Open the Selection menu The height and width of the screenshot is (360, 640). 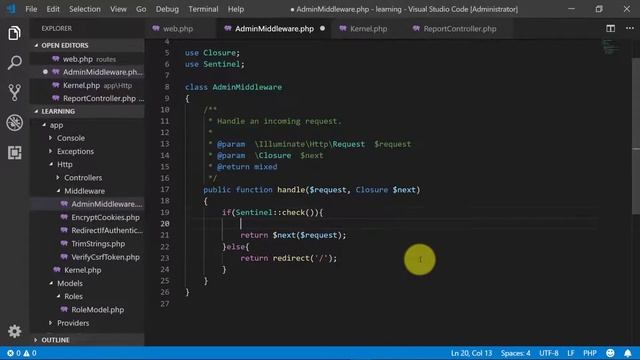(x=84, y=9)
